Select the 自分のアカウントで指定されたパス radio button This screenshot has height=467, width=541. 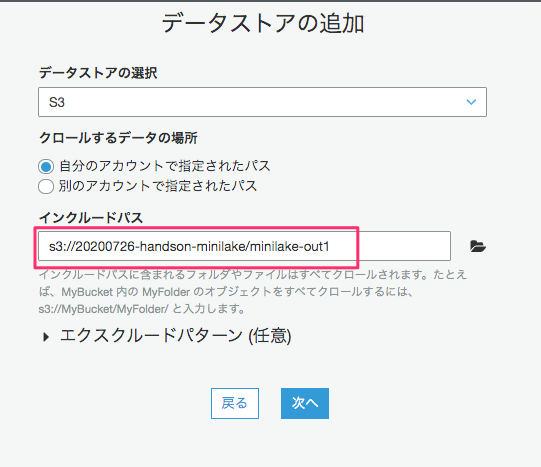[46, 167]
